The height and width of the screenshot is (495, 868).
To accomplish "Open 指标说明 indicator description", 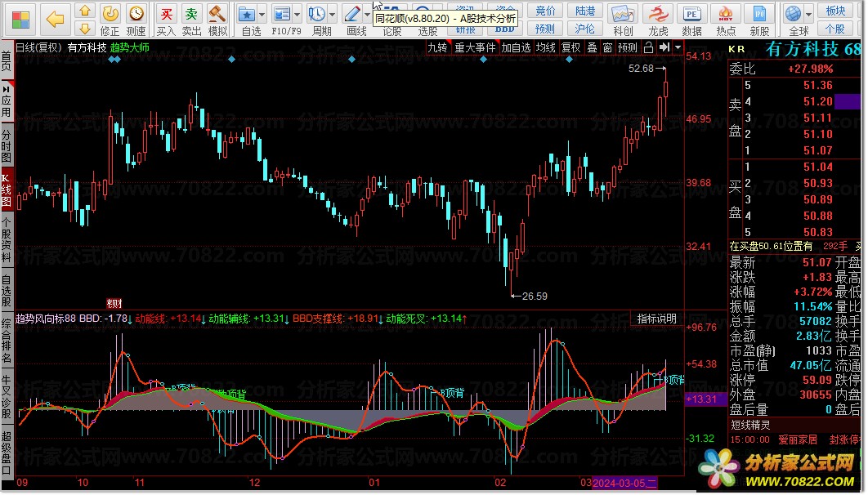I will pos(656,319).
